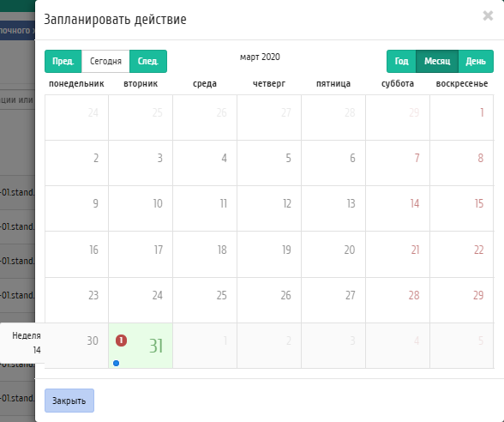504x422 pixels.
Task: Click the red event count badge on 31
Action: pyautogui.click(x=121, y=341)
